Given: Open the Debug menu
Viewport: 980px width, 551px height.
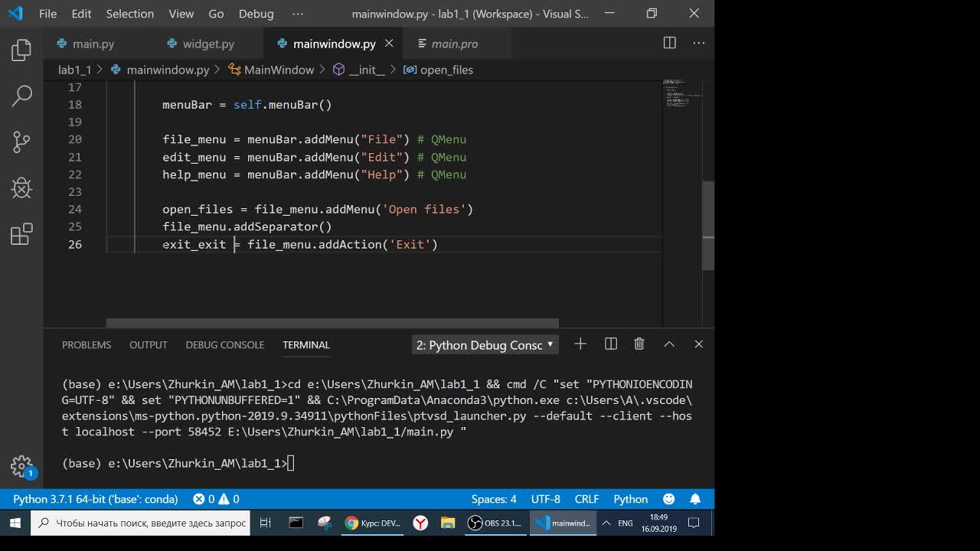Looking at the screenshot, I should click(256, 14).
